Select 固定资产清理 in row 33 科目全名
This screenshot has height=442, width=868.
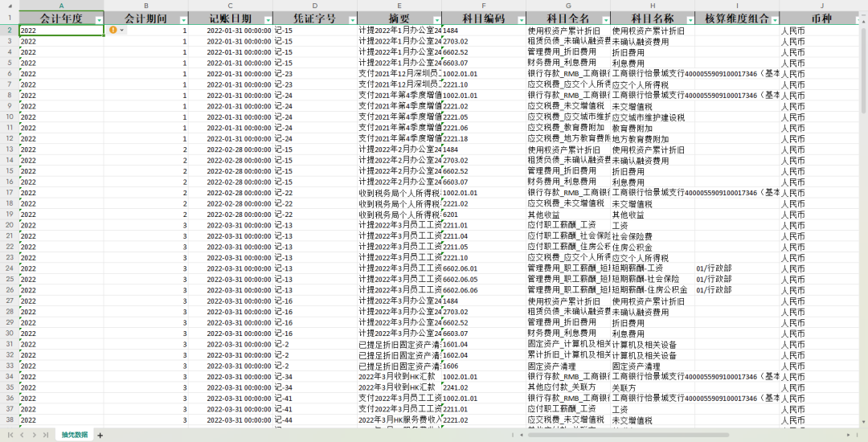pyautogui.click(x=568, y=366)
